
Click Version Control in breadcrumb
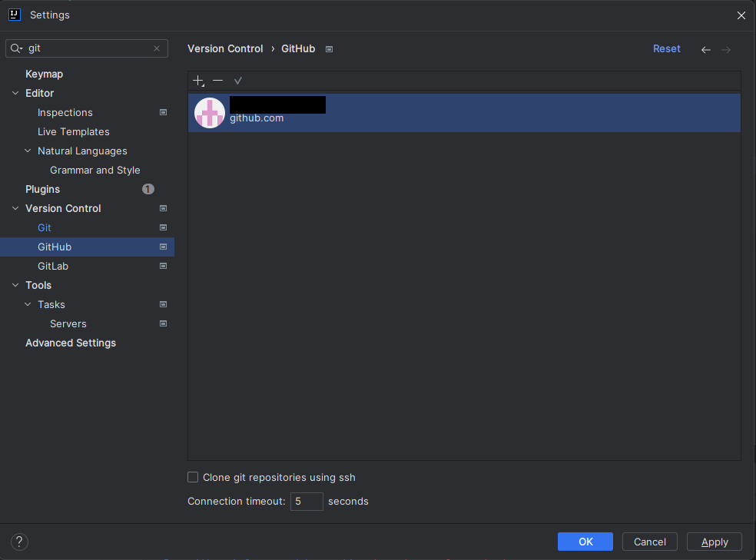point(225,48)
